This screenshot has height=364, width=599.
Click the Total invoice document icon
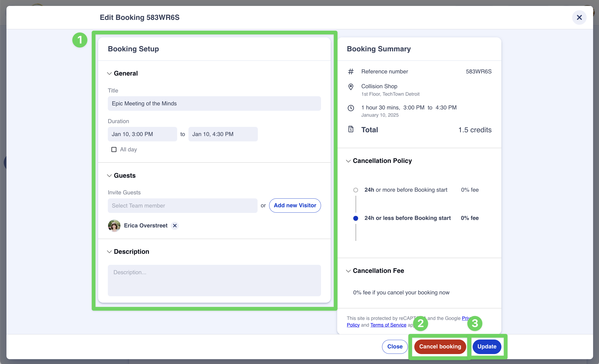351,129
